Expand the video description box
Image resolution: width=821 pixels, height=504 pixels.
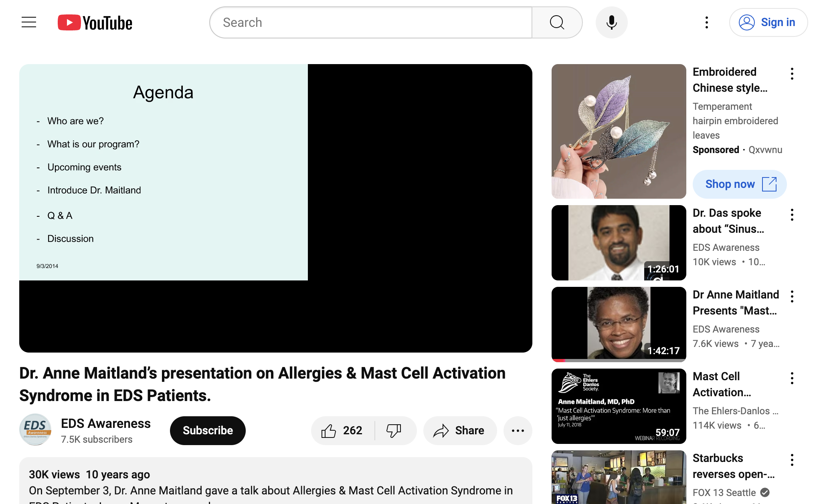tap(276, 481)
